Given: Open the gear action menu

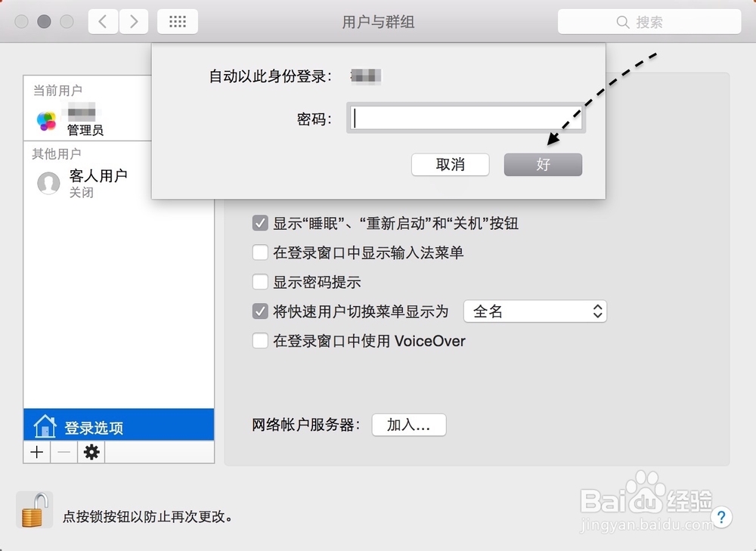Looking at the screenshot, I should (x=91, y=452).
